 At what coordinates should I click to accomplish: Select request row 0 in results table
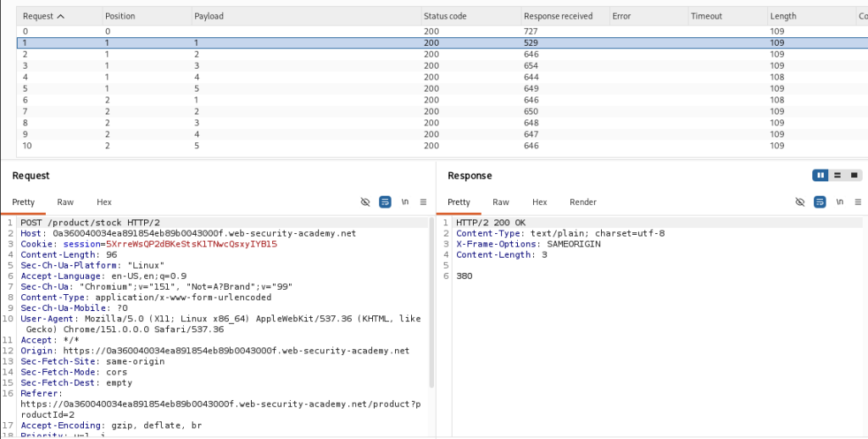tap(442, 31)
